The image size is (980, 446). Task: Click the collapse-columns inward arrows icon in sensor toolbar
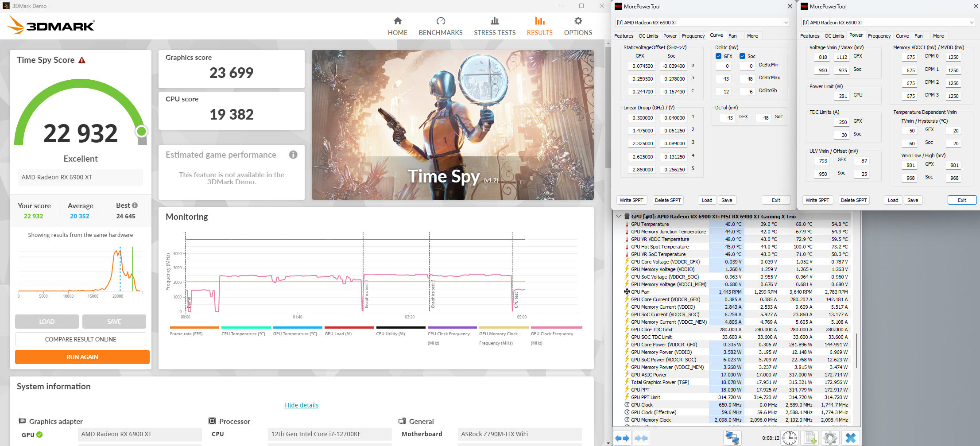[x=641, y=438]
